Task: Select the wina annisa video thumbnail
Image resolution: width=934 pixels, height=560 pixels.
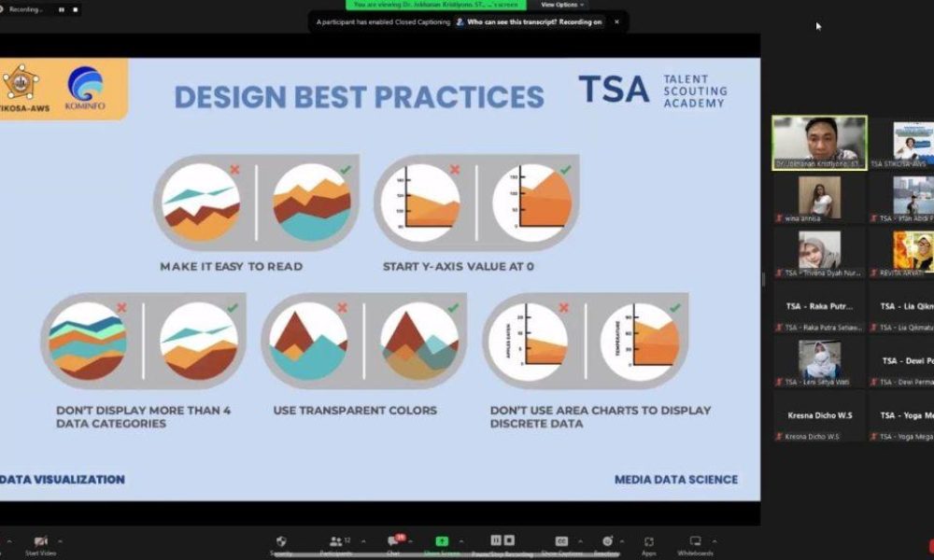Action: 819,197
